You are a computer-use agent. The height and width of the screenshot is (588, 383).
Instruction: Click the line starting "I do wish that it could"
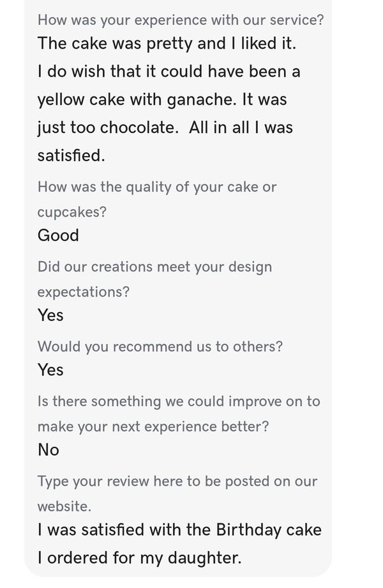click(x=169, y=71)
